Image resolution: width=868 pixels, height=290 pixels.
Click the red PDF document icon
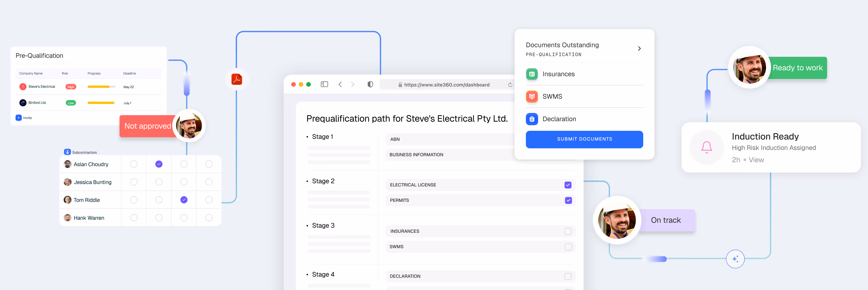coord(237,79)
